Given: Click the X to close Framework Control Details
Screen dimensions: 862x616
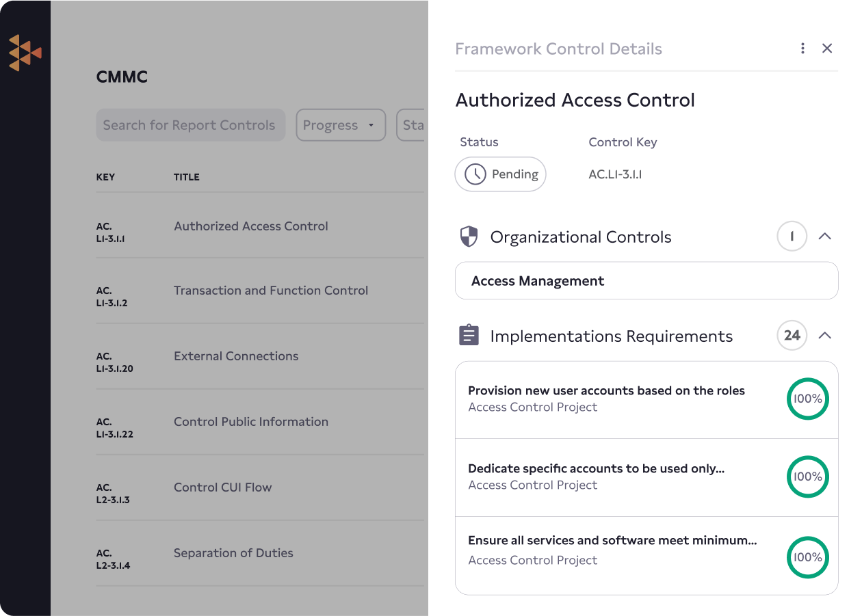Looking at the screenshot, I should click(x=827, y=49).
